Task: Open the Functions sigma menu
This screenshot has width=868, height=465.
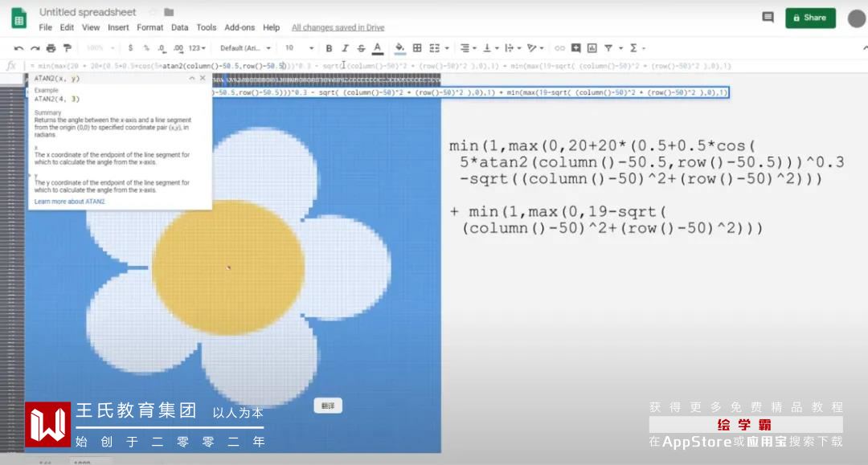Action: (637, 49)
